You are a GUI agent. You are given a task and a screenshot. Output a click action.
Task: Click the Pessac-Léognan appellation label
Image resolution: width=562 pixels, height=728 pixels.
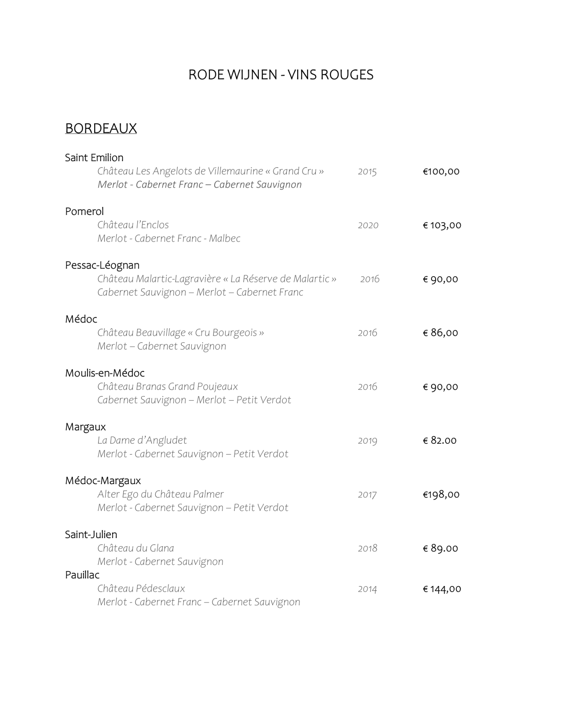pos(102,265)
